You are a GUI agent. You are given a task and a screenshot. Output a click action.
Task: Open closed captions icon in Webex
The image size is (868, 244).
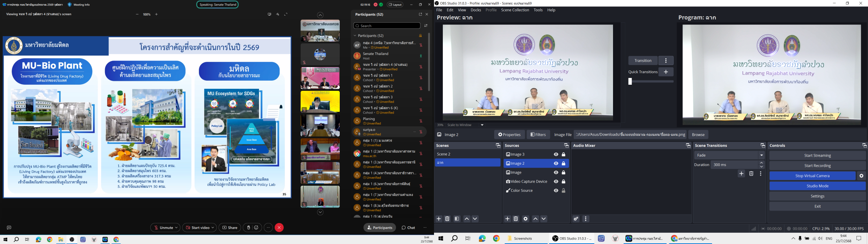(9, 228)
